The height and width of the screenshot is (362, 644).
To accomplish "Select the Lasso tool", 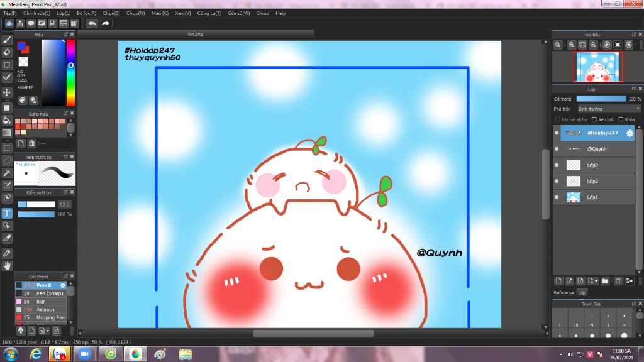I will [6, 160].
